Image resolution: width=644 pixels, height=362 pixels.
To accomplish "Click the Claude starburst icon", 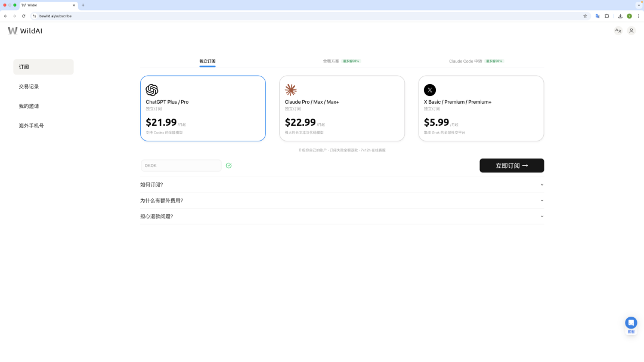I will 291,90.
